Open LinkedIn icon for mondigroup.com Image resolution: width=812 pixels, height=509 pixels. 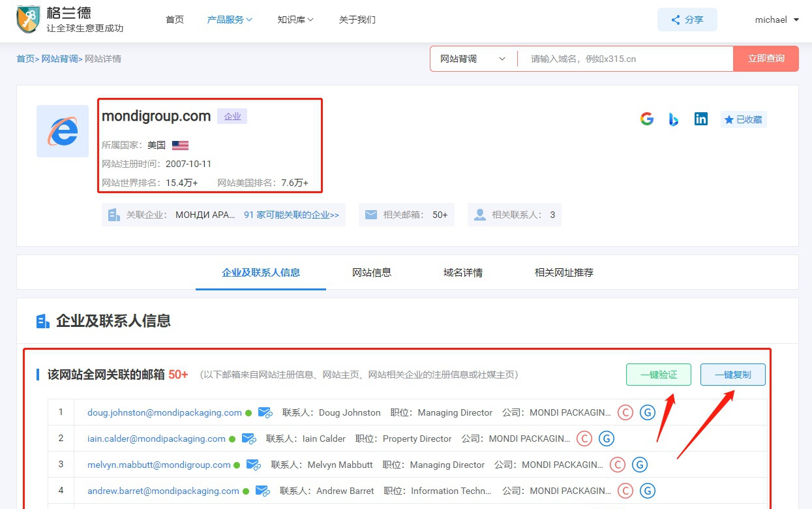pyautogui.click(x=701, y=119)
